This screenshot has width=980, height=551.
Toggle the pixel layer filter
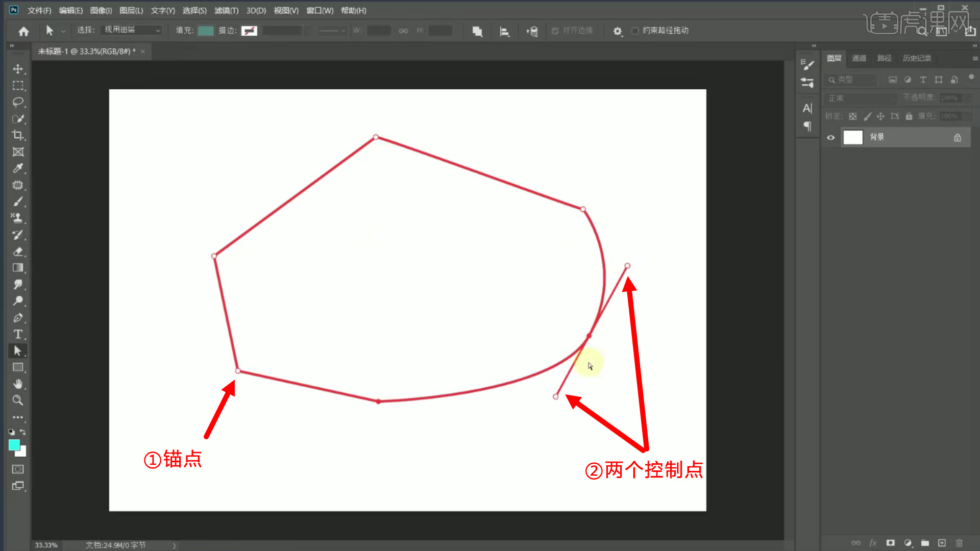pos(893,80)
